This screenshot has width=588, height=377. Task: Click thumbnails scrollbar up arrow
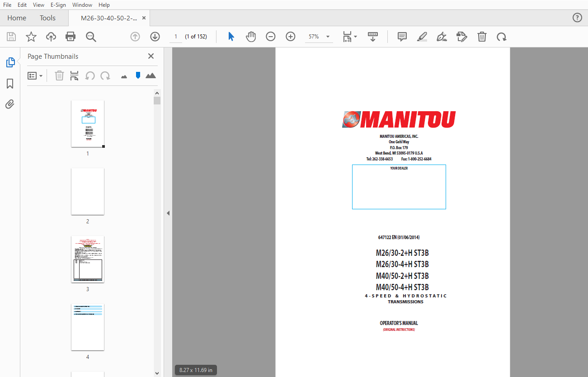tap(157, 93)
